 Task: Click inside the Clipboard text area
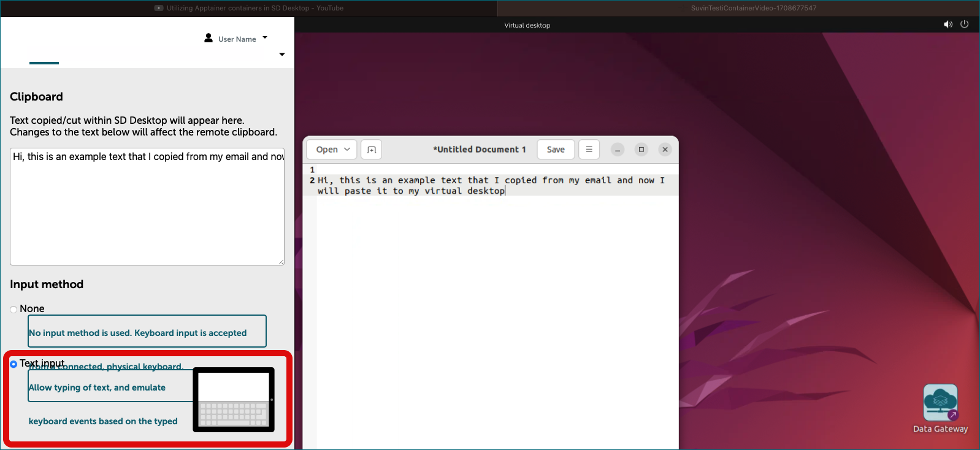pyautogui.click(x=147, y=207)
